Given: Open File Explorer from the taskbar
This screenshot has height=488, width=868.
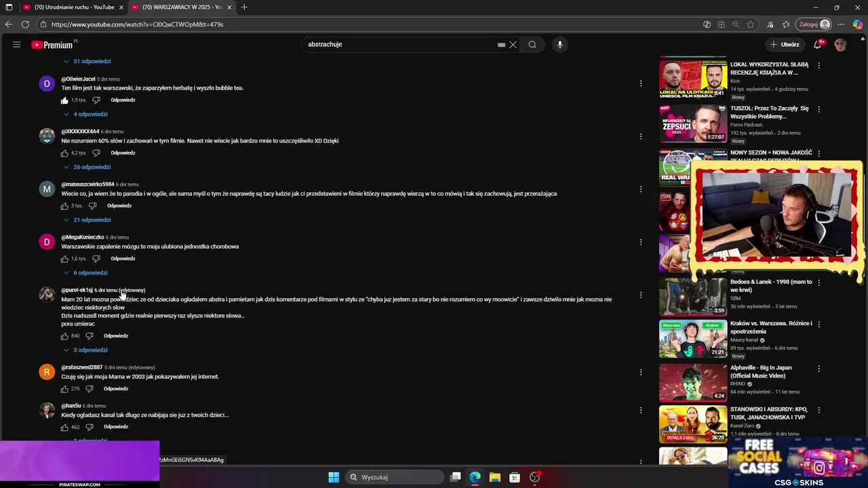Looking at the screenshot, I should [495, 477].
